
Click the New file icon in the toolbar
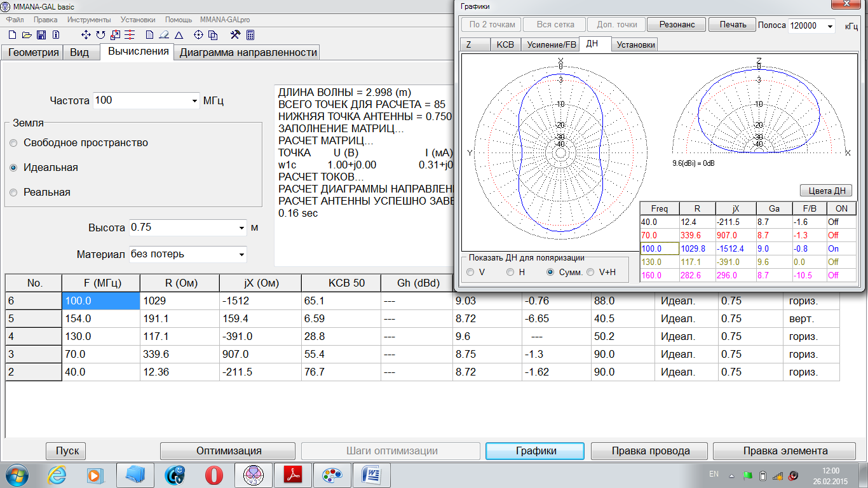(12, 35)
